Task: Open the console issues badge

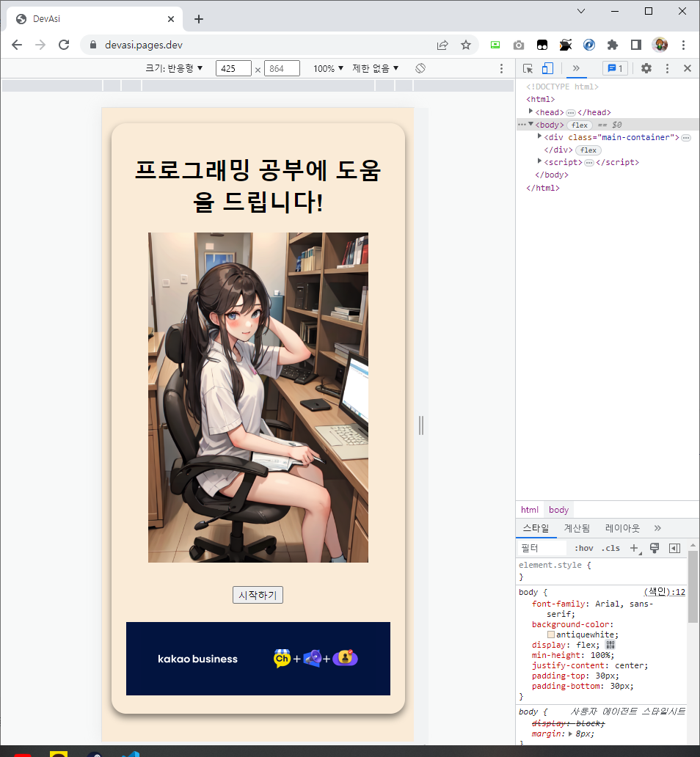Action: pyautogui.click(x=615, y=68)
